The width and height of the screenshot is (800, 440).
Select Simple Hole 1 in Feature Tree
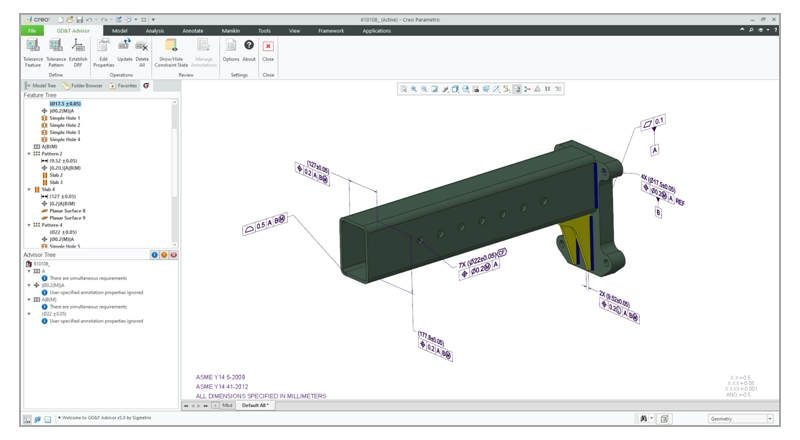coord(61,118)
